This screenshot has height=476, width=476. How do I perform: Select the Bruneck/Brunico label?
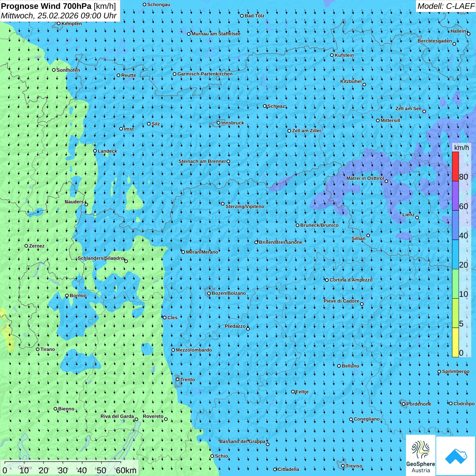pos(319,225)
